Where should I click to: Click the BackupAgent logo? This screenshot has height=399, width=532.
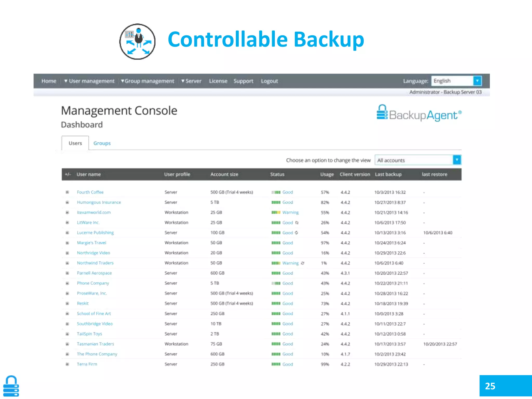[419, 113]
